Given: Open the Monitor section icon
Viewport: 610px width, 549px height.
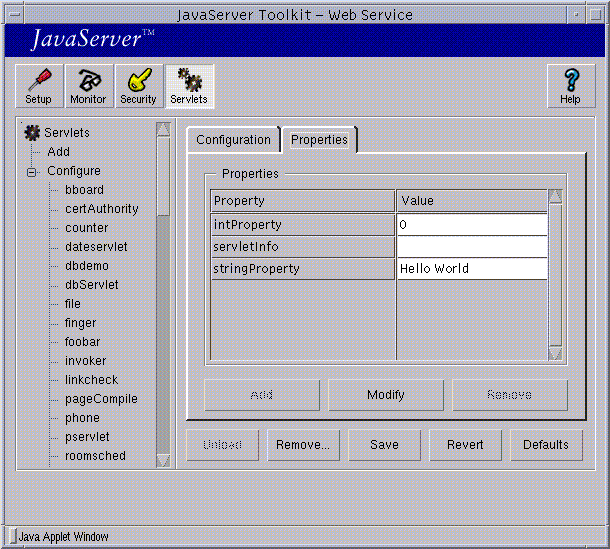Looking at the screenshot, I should pyautogui.click(x=89, y=86).
